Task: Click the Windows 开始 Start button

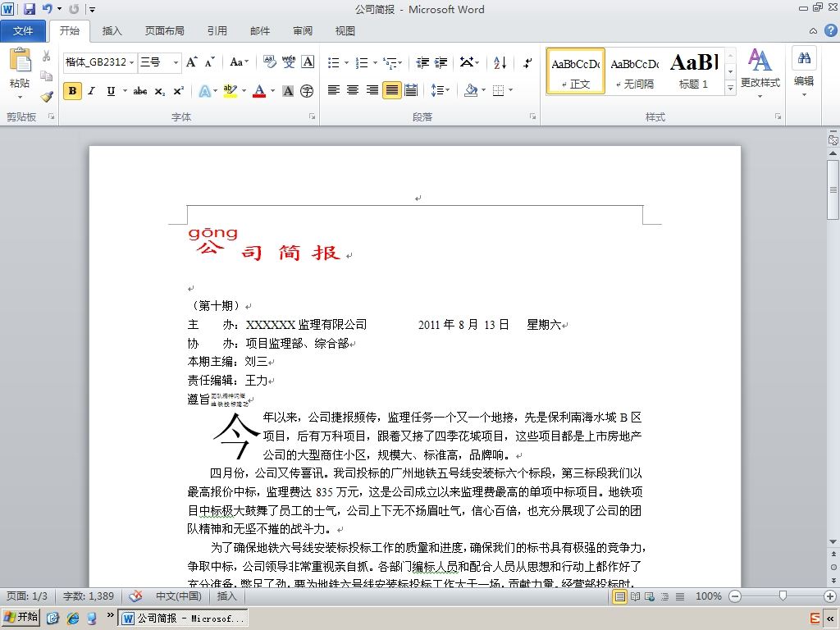Action: pos(21,617)
